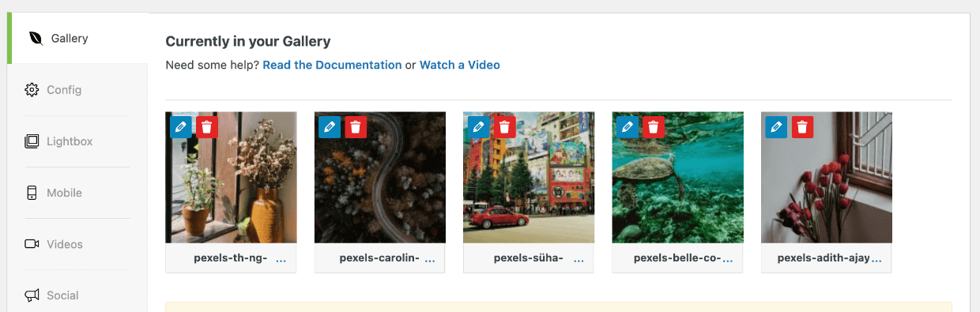
Task: Select the sea turtle thumbnail
Action: (x=677, y=178)
